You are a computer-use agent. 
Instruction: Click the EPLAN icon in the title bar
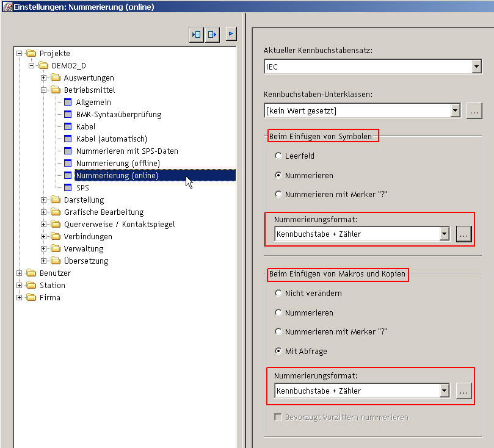tap(7, 7)
